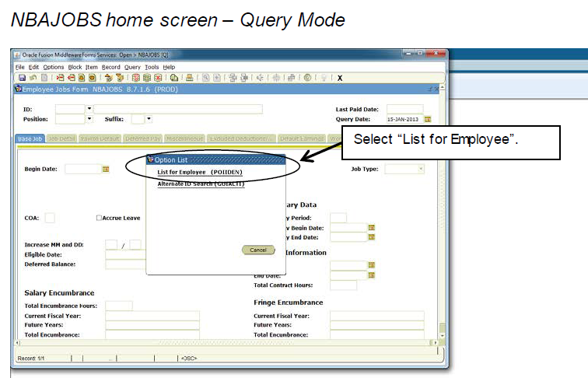
Task: Click the Save icon in toolbar
Action: (22, 78)
